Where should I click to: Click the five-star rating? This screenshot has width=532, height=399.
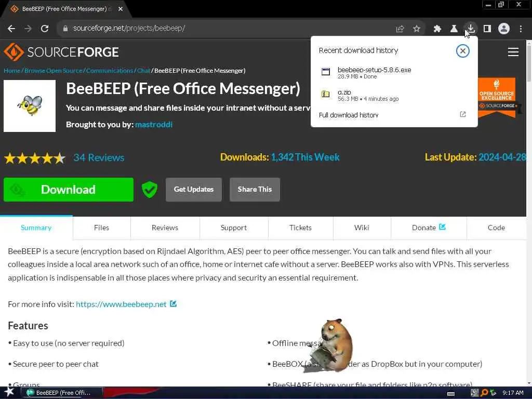coord(35,158)
